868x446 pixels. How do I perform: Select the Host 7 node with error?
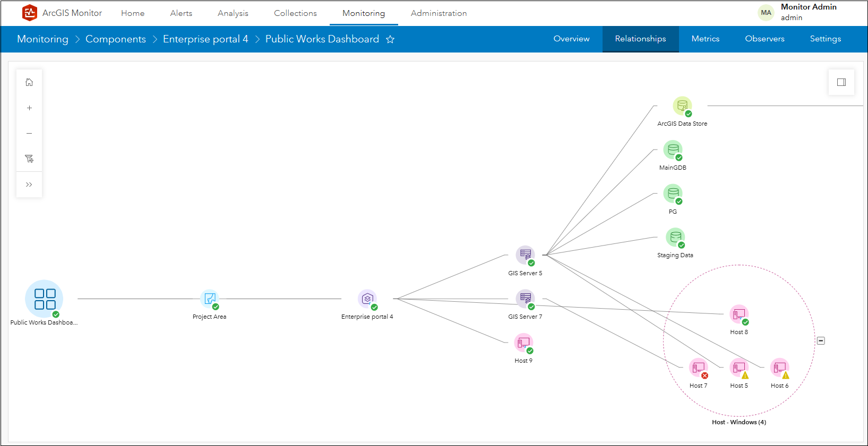[699, 368]
